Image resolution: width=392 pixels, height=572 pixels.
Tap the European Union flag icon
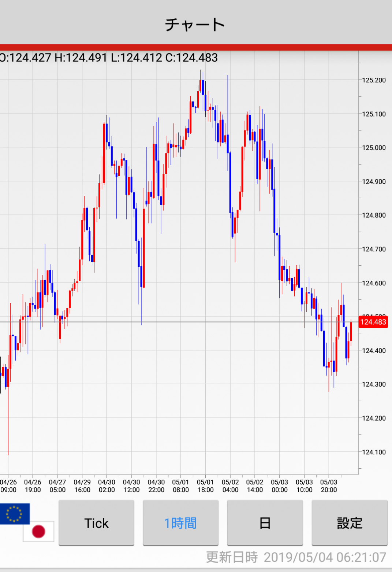tap(15, 513)
